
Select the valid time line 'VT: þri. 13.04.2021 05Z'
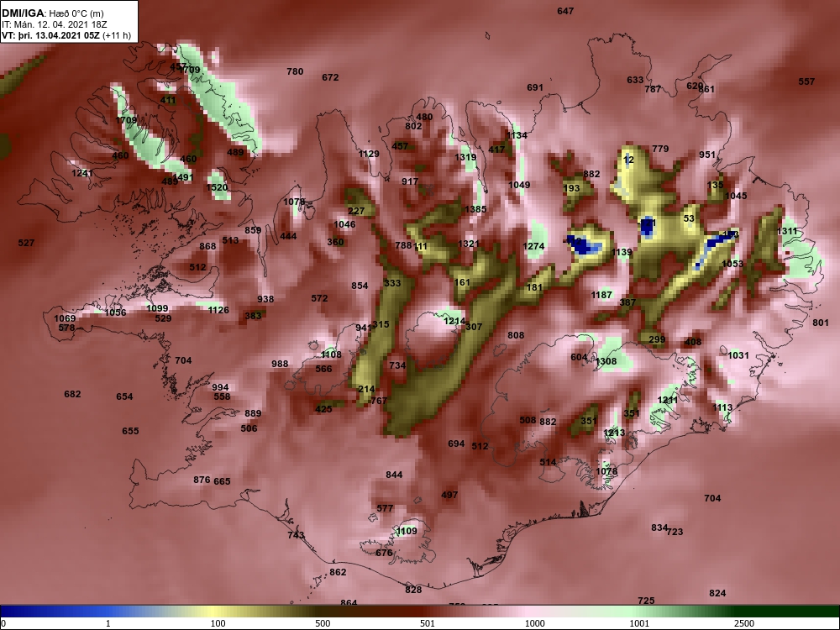[x=50, y=36]
